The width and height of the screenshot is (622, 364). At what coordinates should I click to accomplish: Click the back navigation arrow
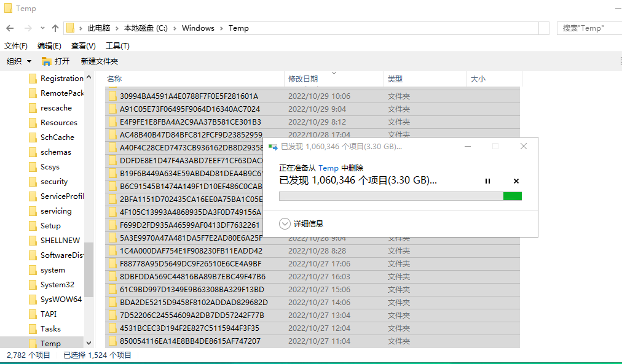tap(10, 28)
